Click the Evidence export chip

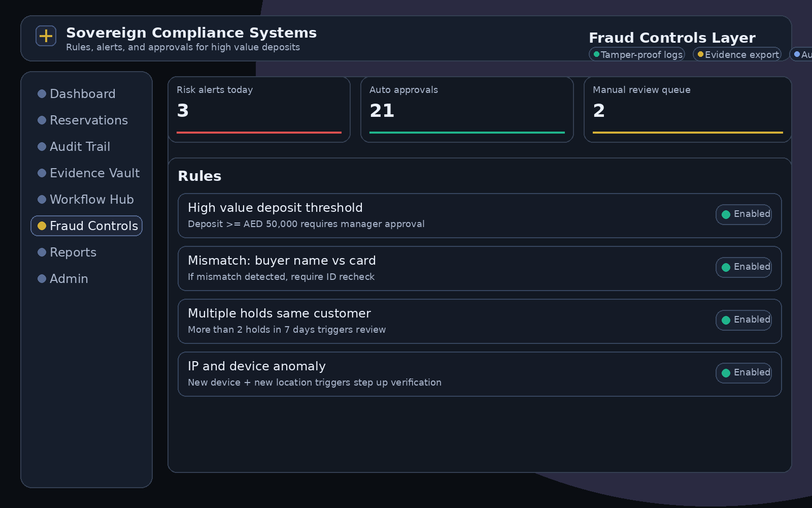pyautogui.click(x=737, y=54)
